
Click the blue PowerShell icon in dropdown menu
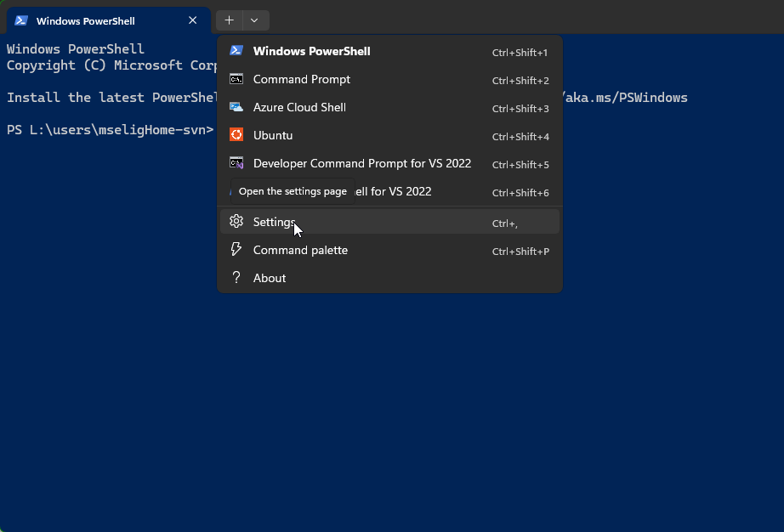point(236,51)
